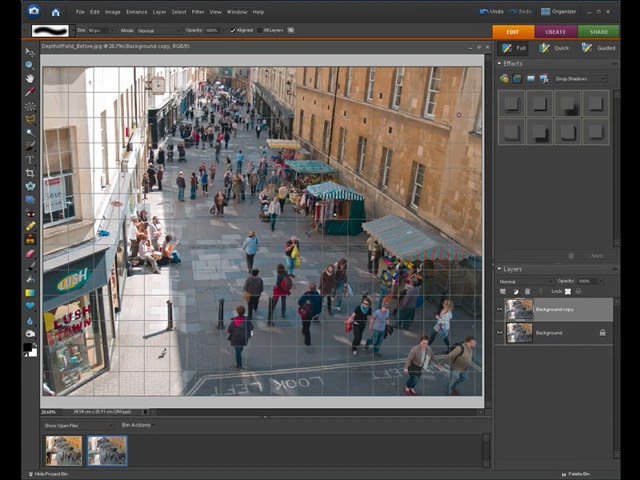The height and width of the screenshot is (480, 640).
Task: Open the Layer menu
Action: pyautogui.click(x=159, y=12)
